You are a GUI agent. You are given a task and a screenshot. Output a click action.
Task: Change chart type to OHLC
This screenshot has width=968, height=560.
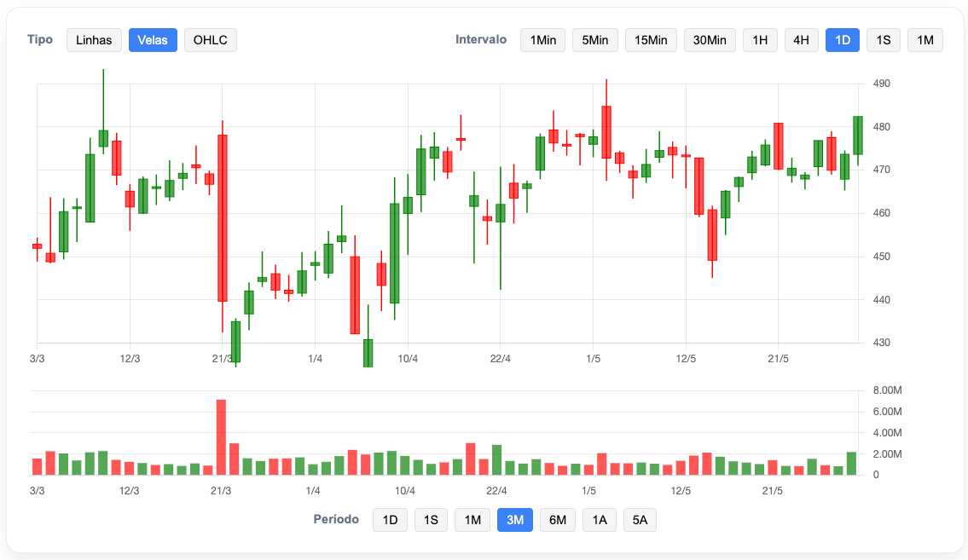(x=210, y=40)
